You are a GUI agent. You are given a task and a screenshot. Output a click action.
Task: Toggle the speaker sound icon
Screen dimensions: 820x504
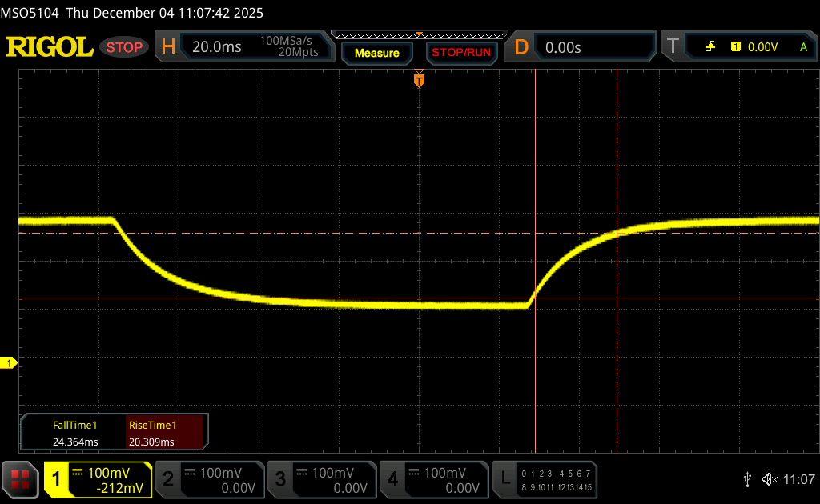point(769,478)
